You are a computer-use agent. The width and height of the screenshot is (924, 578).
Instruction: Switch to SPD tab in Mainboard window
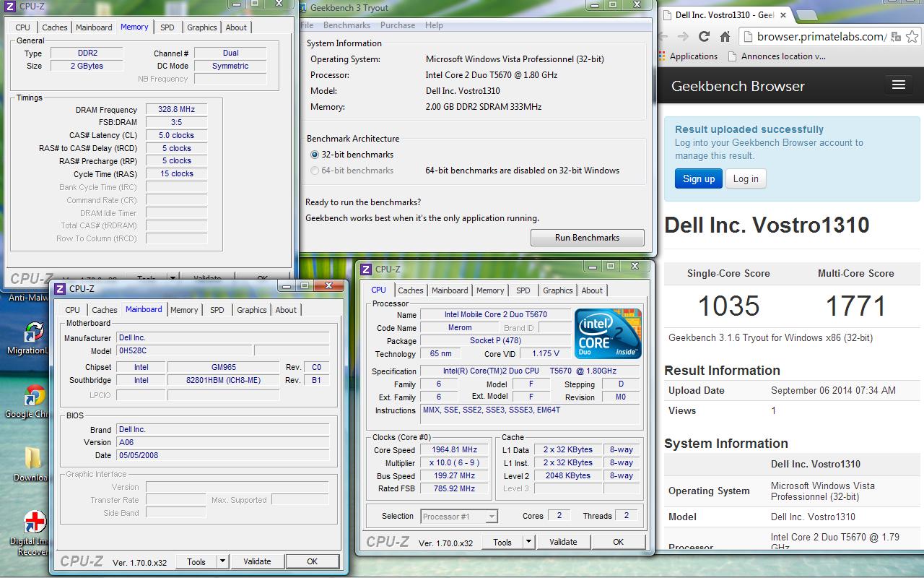pyautogui.click(x=217, y=310)
